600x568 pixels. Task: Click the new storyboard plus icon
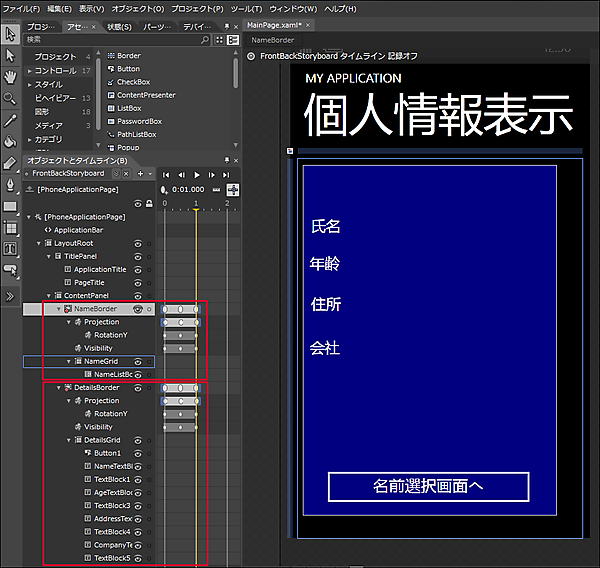139,173
